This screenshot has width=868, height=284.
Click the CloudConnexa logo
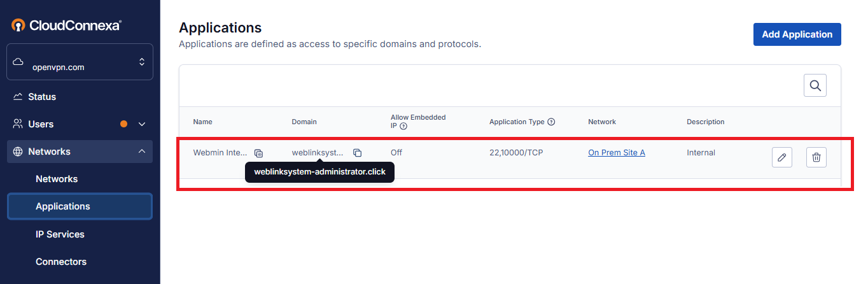click(67, 25)
